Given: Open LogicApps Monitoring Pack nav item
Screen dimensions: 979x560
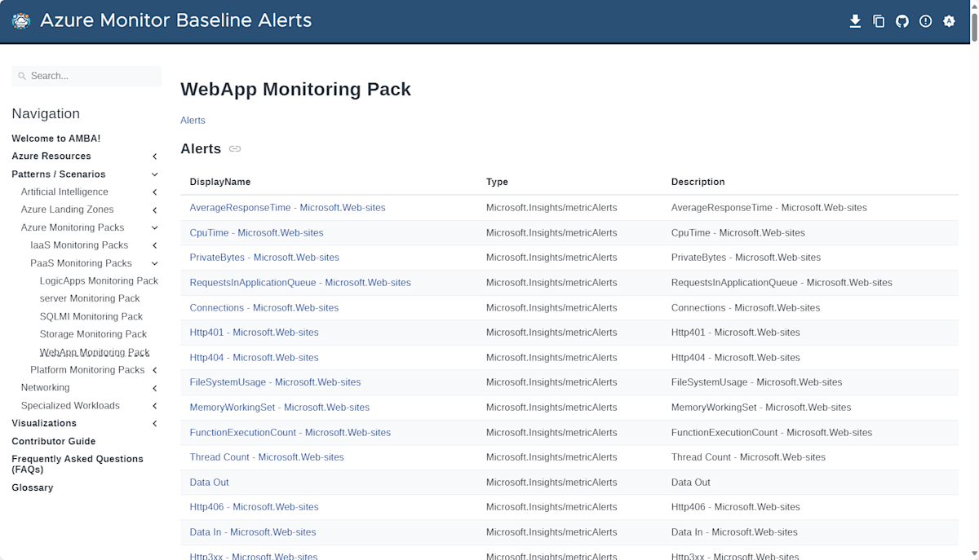Looking at the screenshot, I should pos(99,280).
